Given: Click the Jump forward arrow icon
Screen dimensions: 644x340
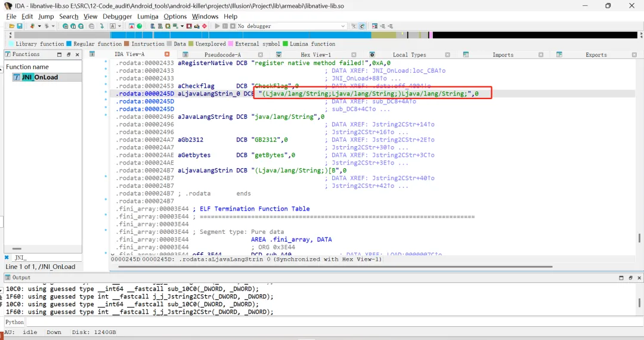Looking at the screenshot, I should click(x=47, y=26).
